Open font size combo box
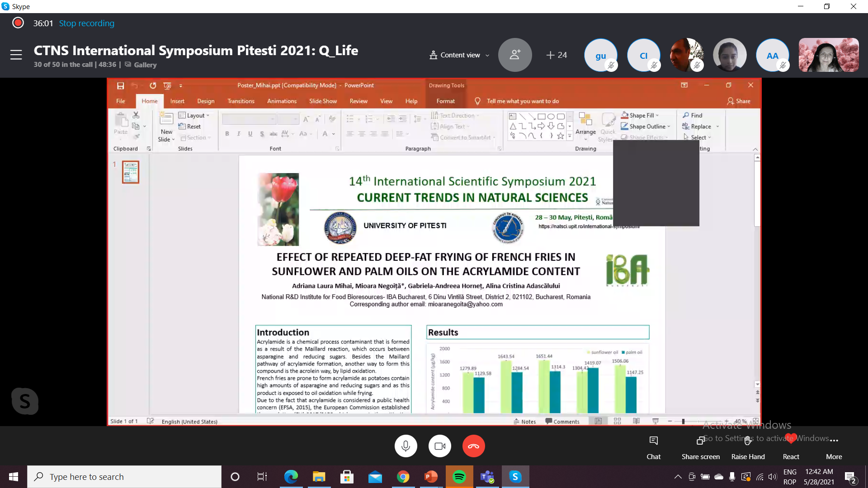Image resolution: width=868 pixels, height=488 pixels. point(288,119)
